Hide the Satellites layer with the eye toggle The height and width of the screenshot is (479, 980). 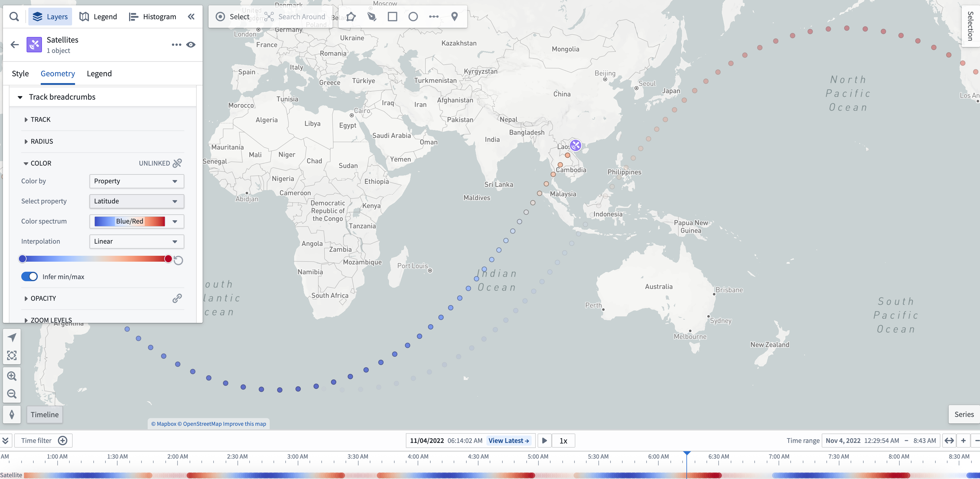[191, 45]
